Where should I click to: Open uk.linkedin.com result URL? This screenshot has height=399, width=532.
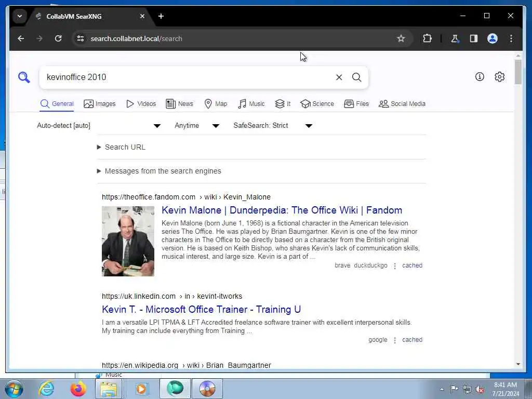pyautogui.click(x=172, y=296)
